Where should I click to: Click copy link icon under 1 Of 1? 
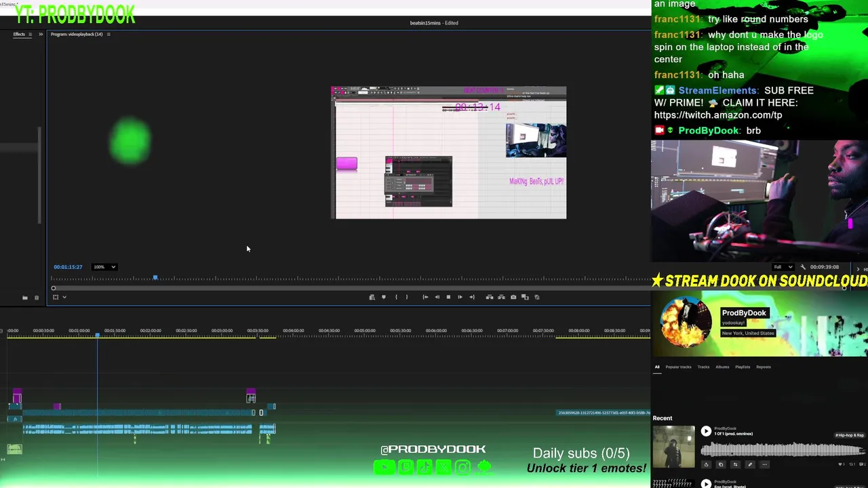tap(721, 464)
